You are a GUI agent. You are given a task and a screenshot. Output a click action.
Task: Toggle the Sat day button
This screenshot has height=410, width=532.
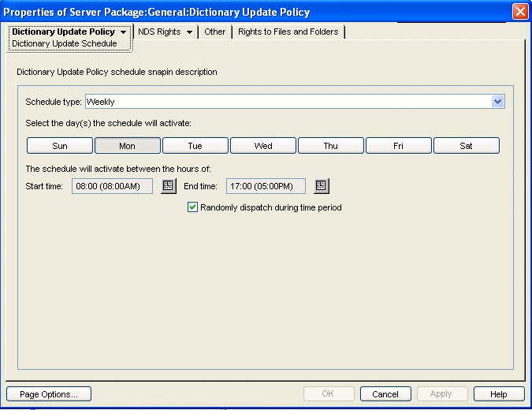click(x=467, y=146)
